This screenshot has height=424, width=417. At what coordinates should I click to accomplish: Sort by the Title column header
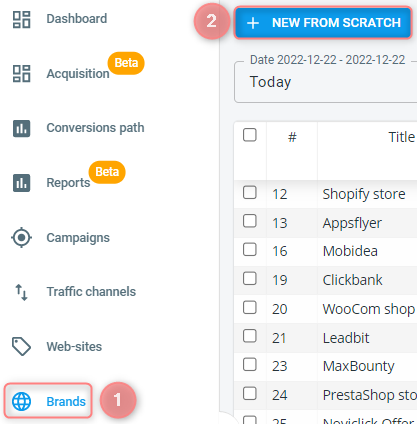pyautogui.click(x=401, y=137)
